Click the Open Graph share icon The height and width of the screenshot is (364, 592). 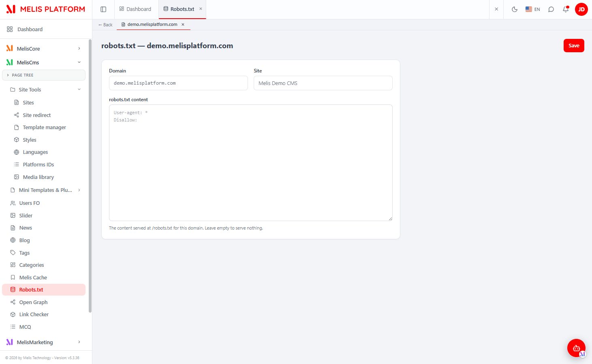pyautogui.click(x=13, y=302)
